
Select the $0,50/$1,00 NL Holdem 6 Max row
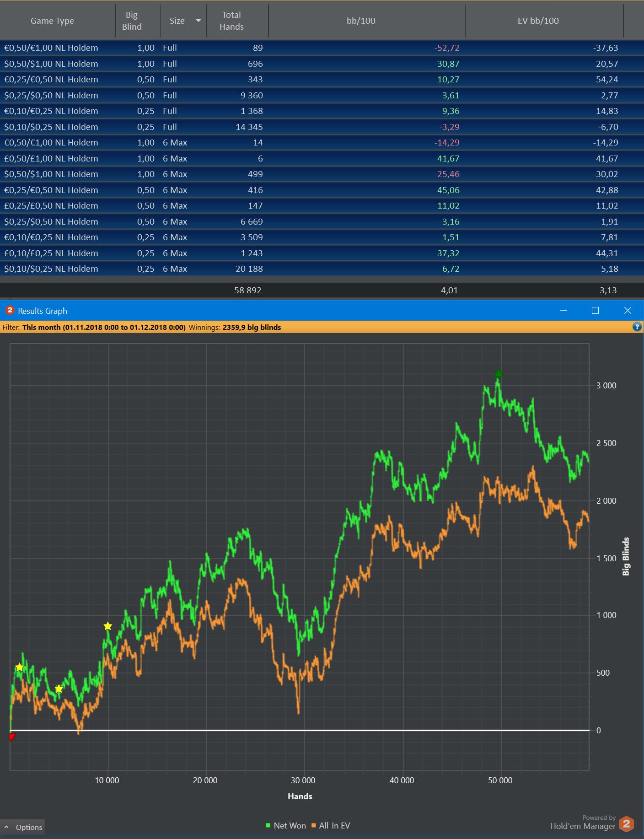click(x=322, y=174)
